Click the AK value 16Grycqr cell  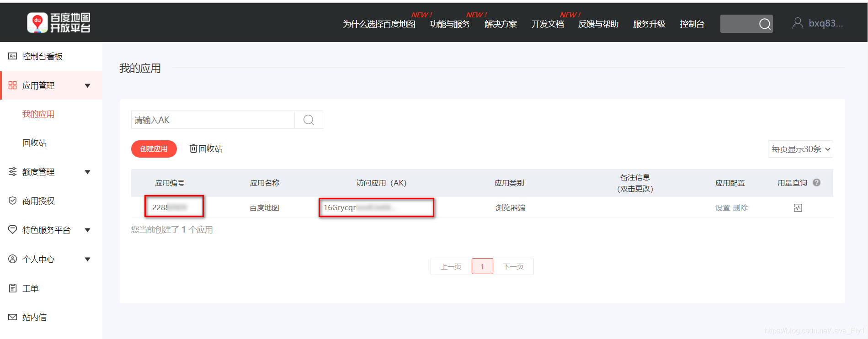click(376, 207)
